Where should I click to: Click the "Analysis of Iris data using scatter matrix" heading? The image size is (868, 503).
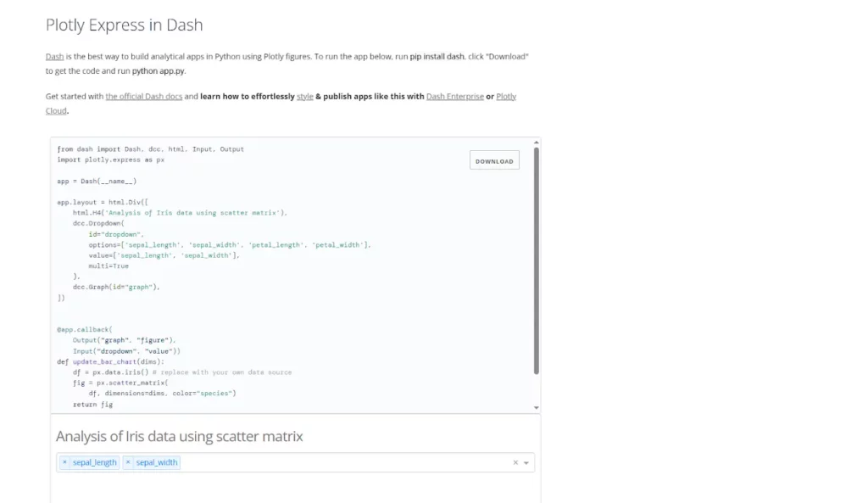[180, 437]
